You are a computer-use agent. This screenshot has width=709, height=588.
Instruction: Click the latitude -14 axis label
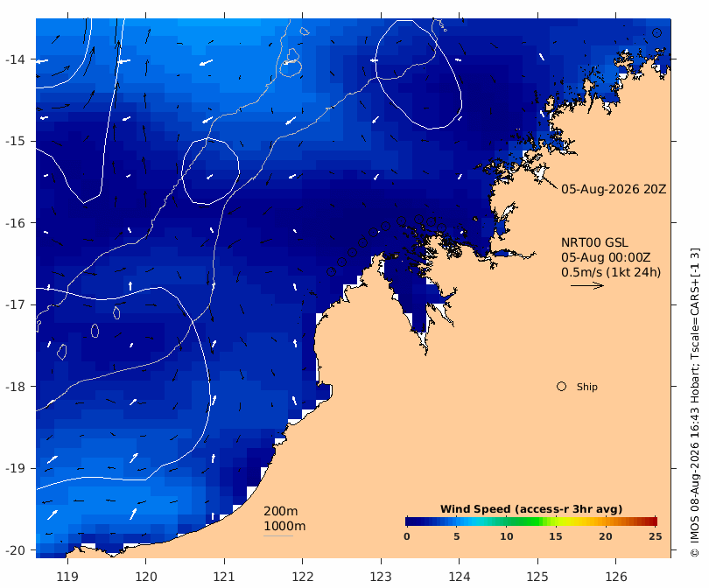pos(15,59)
